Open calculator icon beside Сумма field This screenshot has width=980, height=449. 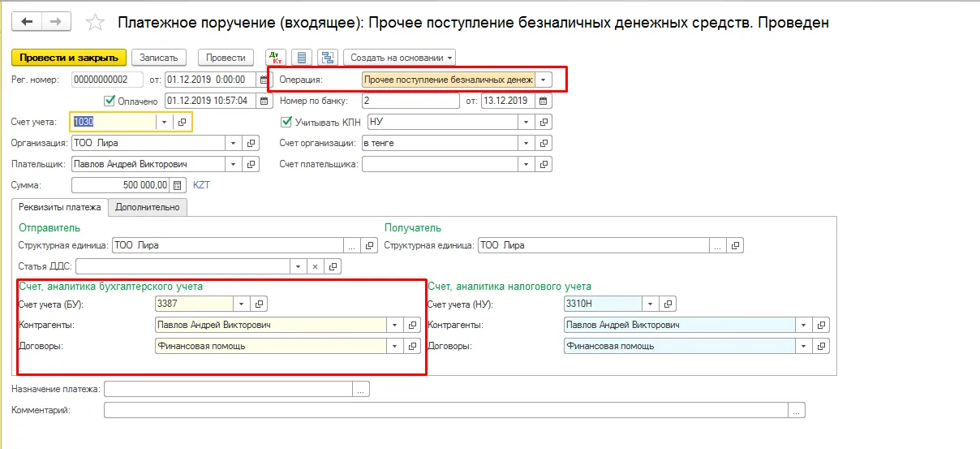point(178,185)
